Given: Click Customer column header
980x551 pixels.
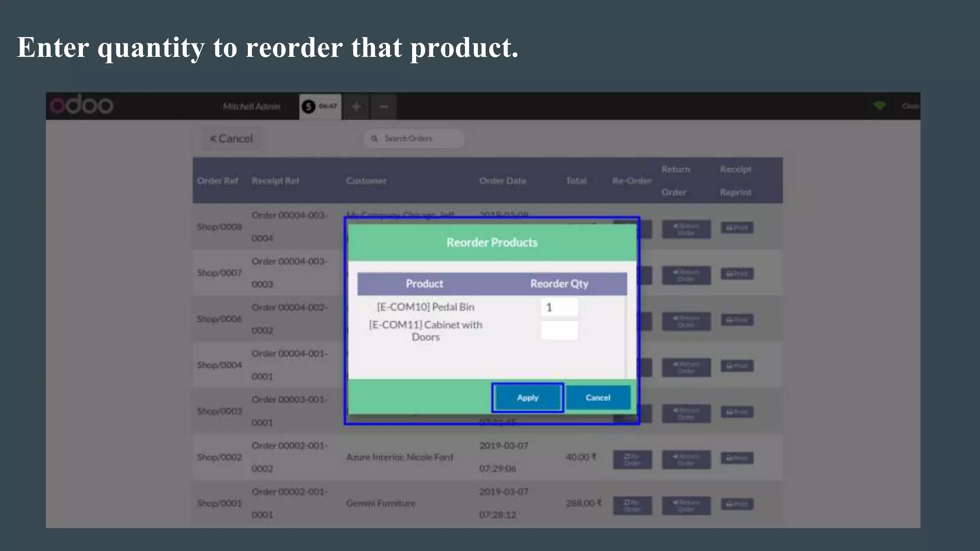Looking at the screenshot, I should tap(366, 181).
